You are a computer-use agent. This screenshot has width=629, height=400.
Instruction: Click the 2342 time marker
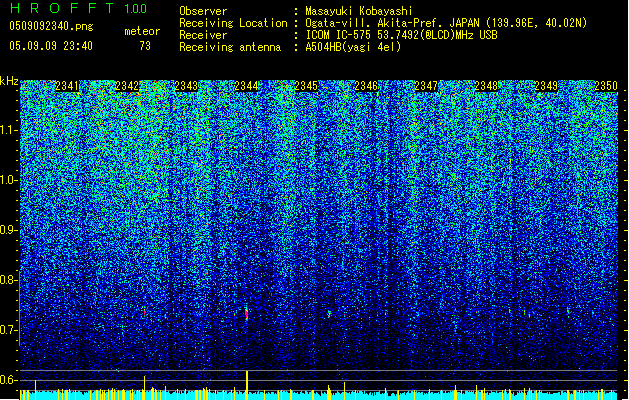coord(127,86)
